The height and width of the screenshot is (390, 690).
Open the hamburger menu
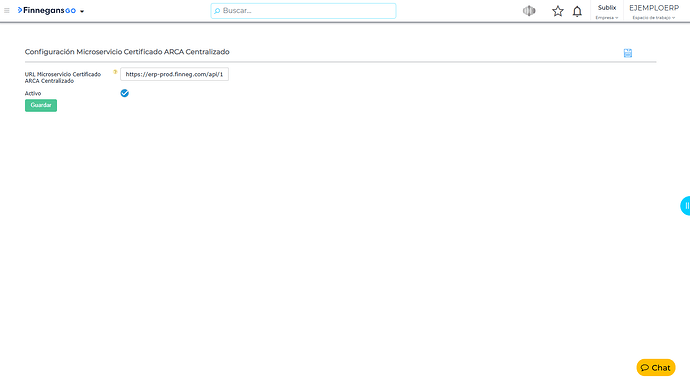click(7, 11)
